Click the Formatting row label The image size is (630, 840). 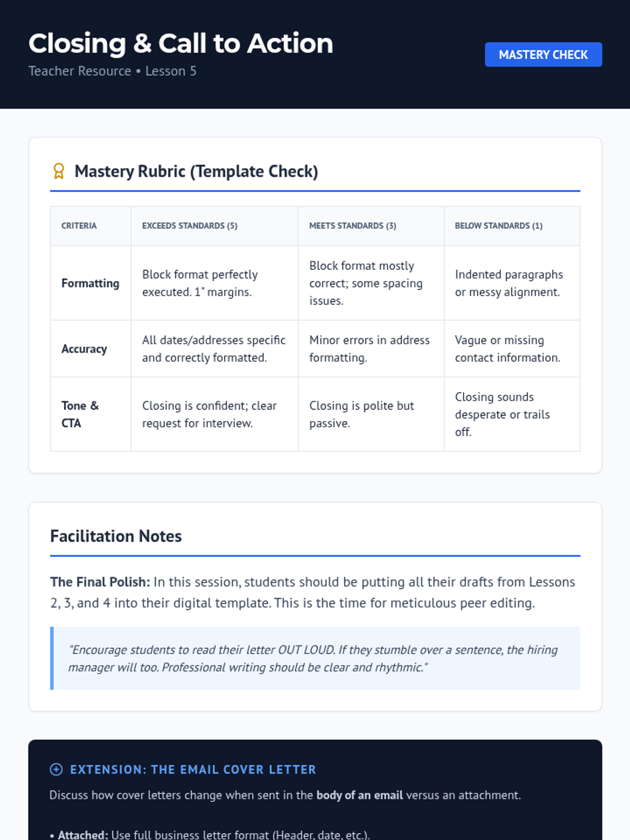click(90, 283)
